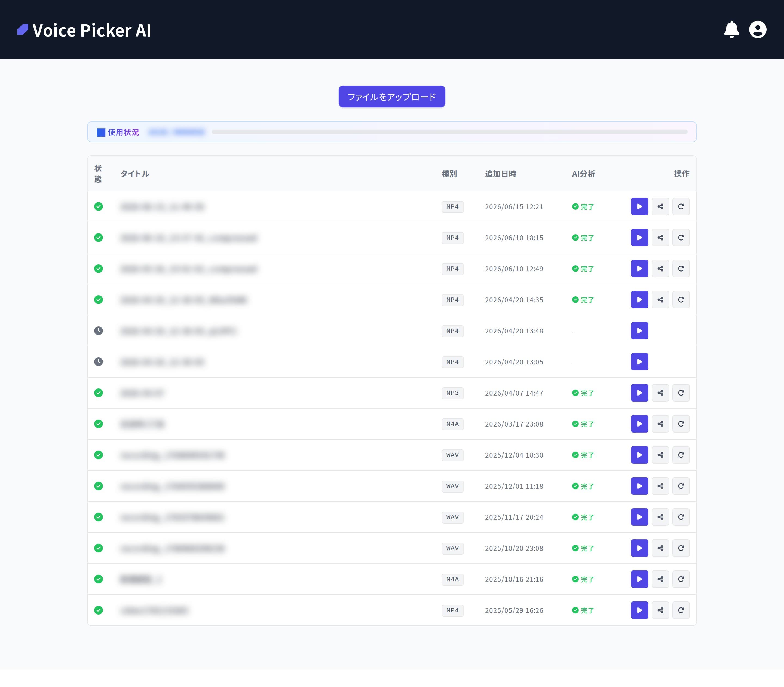Image resolution: width=784 pixels, height=687 pixels.
Task: Share the WAV file added 2025/11/17
Action: (x=660, y=517)
